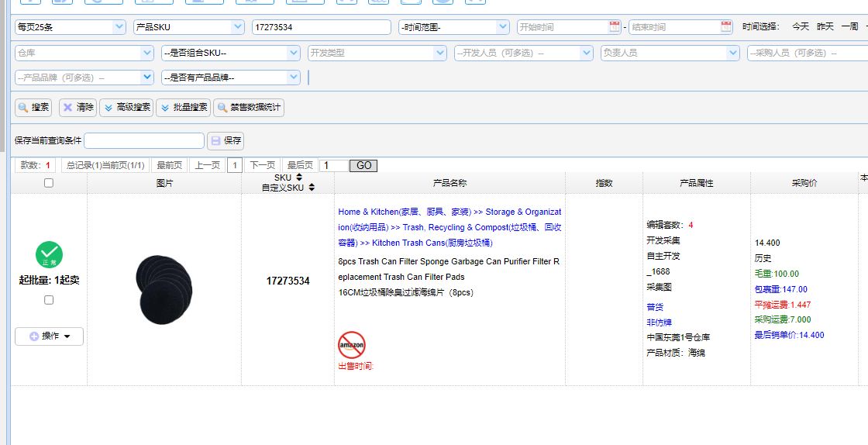Focus the 保存当前查询条件 name field

click(x=144, y=140)
